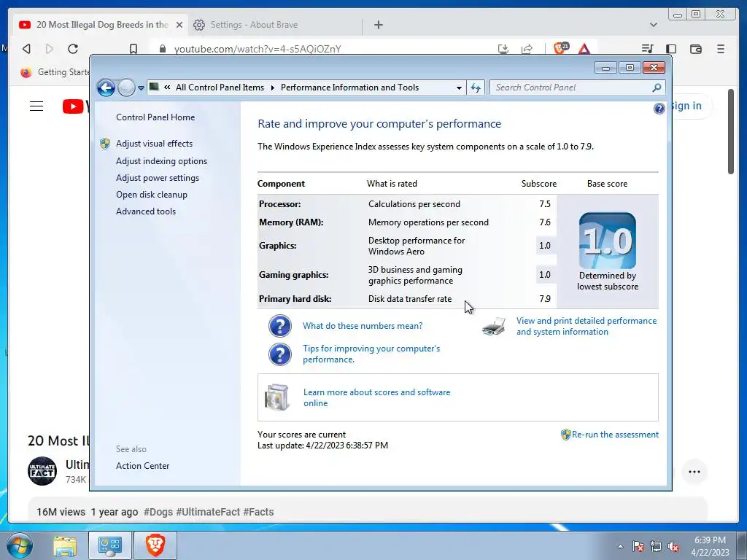Open Brave from the taskbar
Viewport: 747px width, 560px height.
pos(155,545)
